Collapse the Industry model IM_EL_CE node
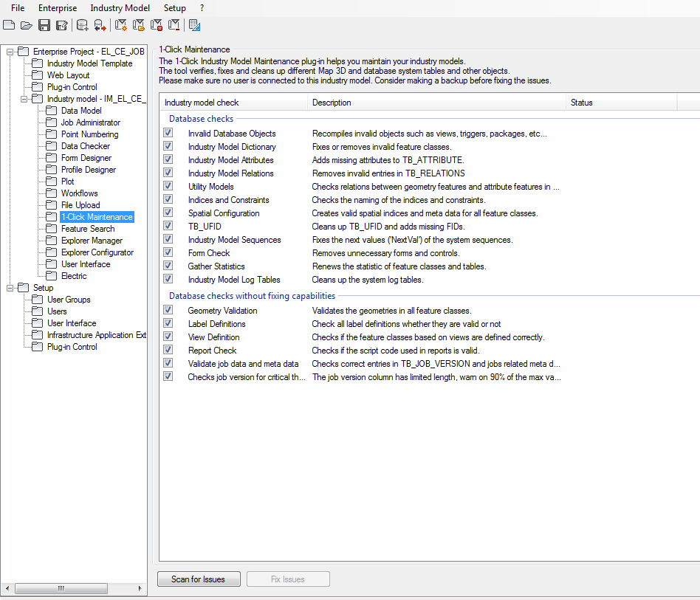The width and height of the screenshot is (700, 600). tap(23, 98)
